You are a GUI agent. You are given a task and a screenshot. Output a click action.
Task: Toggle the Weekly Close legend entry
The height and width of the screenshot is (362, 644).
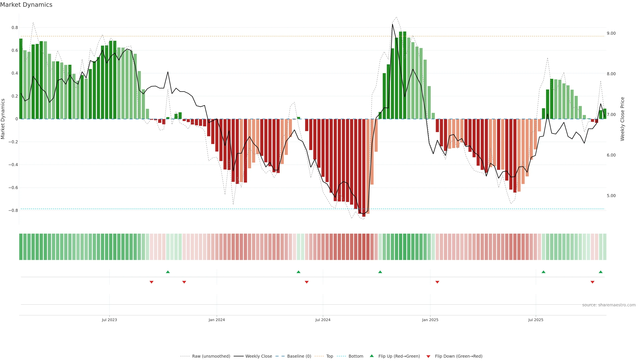coord(258,356)
